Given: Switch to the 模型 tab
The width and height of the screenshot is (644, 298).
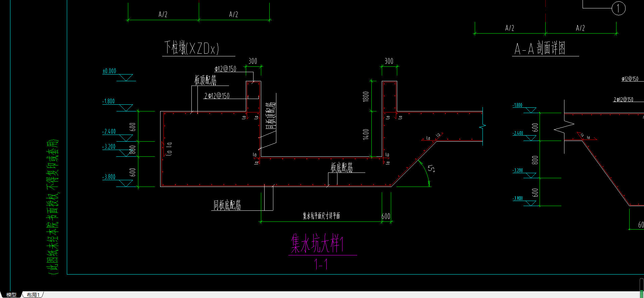Looking at the screenshot, I should (11, 295).
